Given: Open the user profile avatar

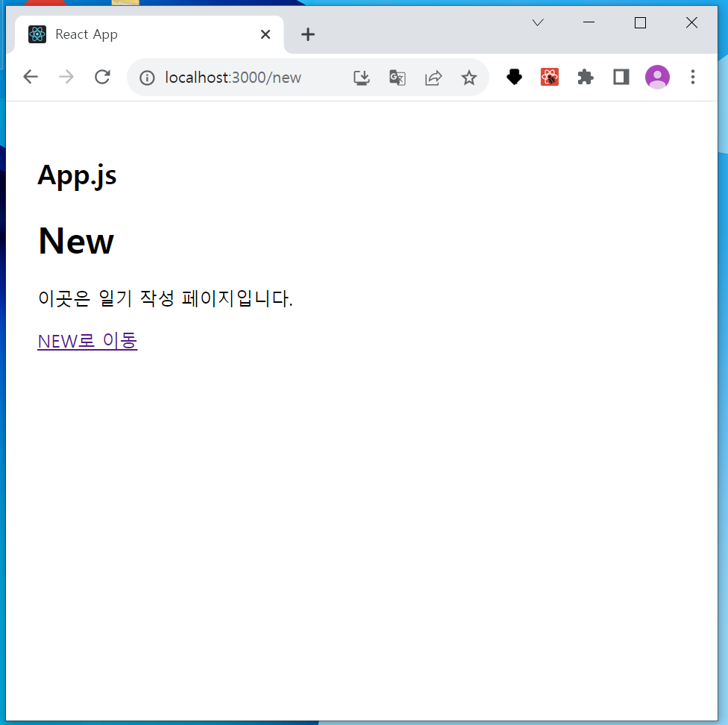Looking at the screenshot, I should coord(657,77).
